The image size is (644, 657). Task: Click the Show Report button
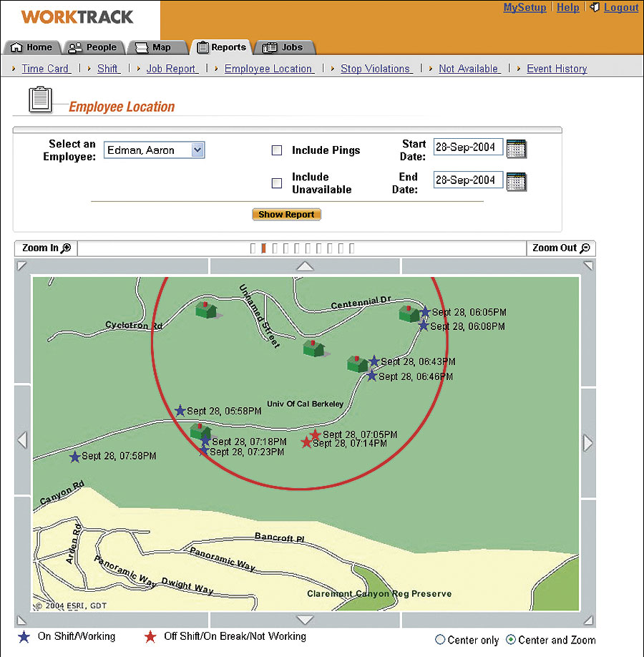pos(287,214)
